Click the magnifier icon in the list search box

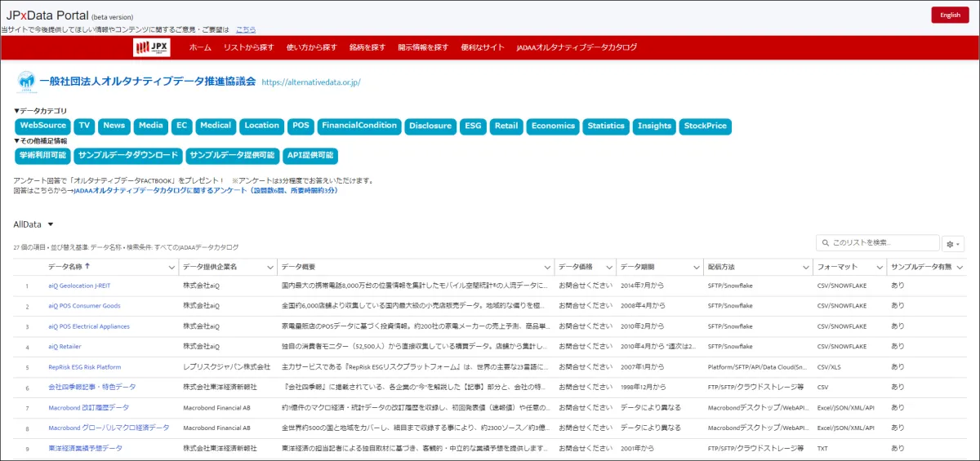point(825,243)
